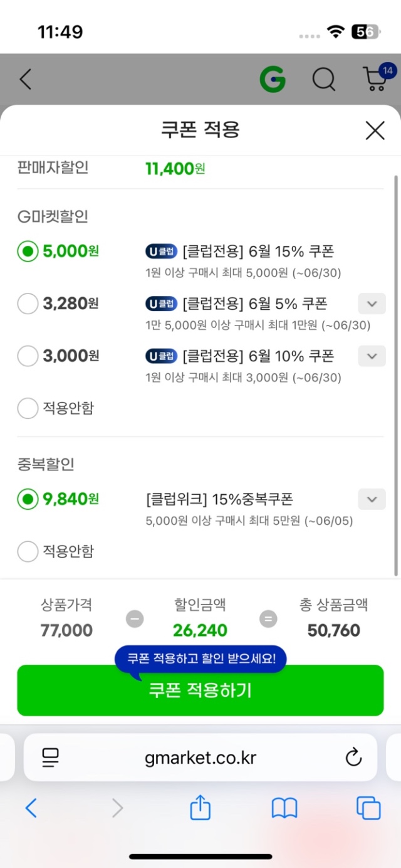Open the Gmarket G logo home

click(x=273, y=80)
